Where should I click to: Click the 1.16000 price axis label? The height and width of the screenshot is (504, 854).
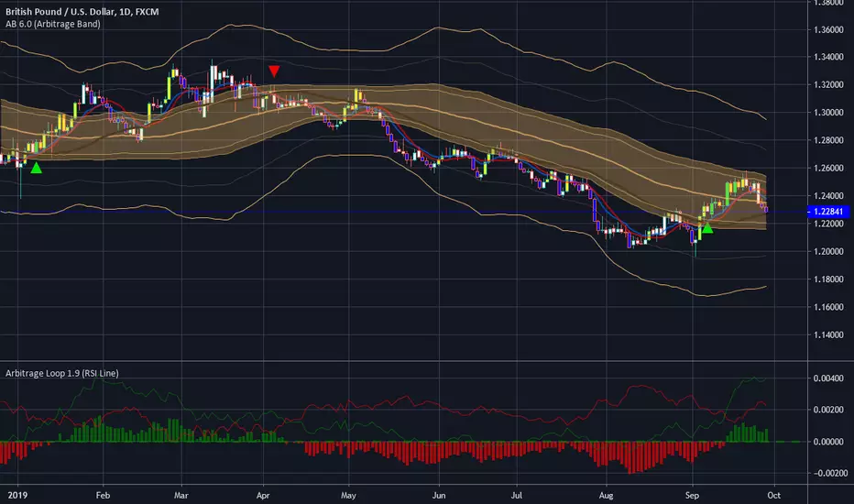(828, 307)
